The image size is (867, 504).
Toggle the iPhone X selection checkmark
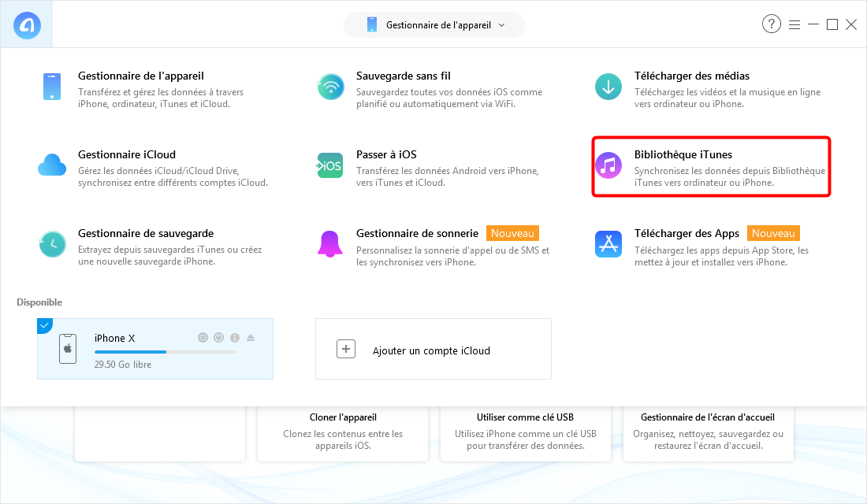point(44,324)
